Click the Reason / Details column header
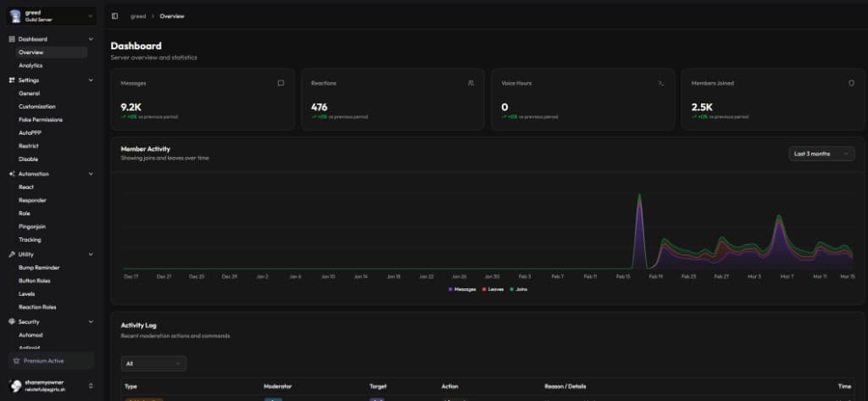The width and height of the screenshot is (868, 401). (x=565, y=387)
